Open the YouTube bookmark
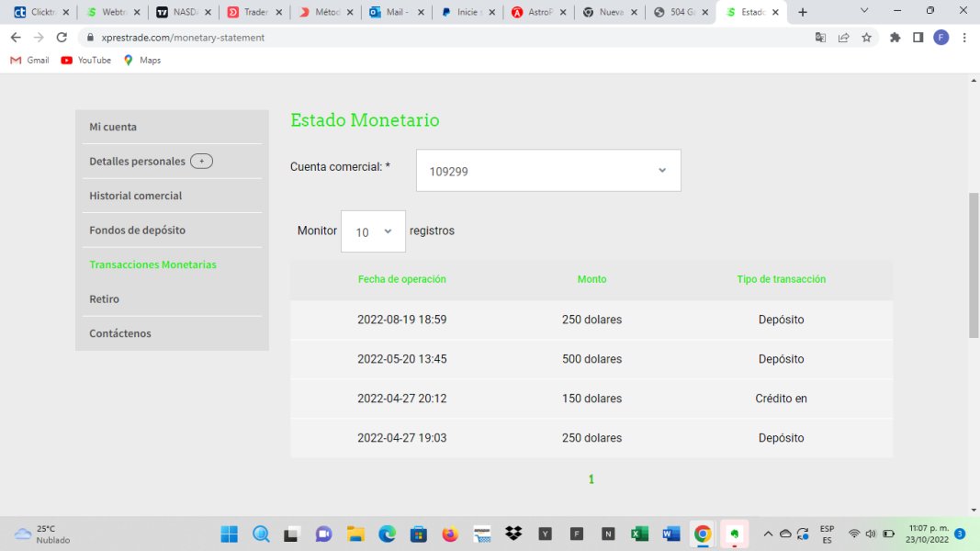This screenshot has height=551, width=980. point(86,60)
